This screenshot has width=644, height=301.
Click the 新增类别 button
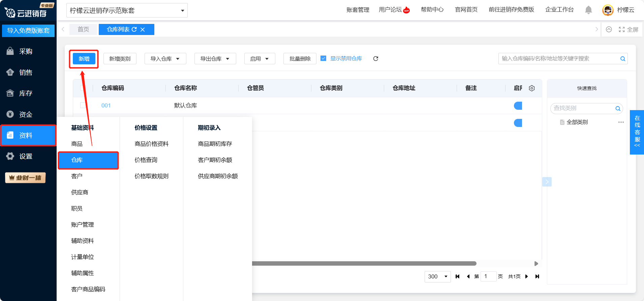point(120,59)
